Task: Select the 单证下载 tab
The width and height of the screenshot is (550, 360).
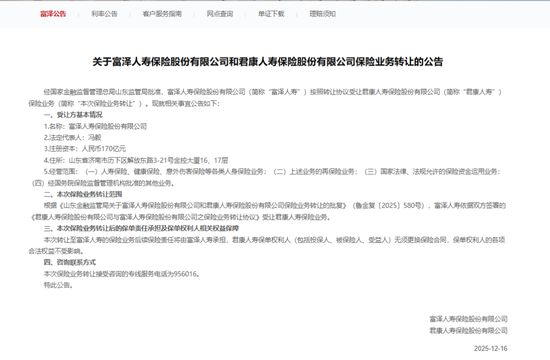Action: point(271,14)
